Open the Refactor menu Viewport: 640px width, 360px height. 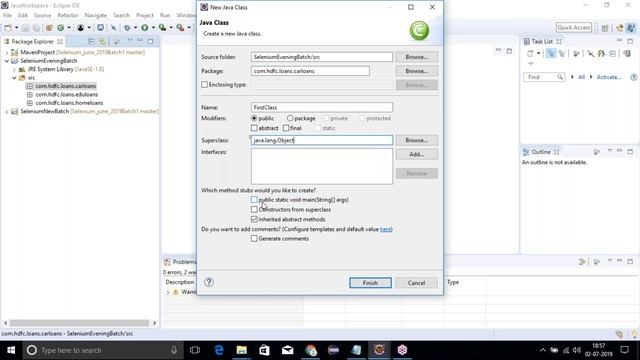point(68,15)
